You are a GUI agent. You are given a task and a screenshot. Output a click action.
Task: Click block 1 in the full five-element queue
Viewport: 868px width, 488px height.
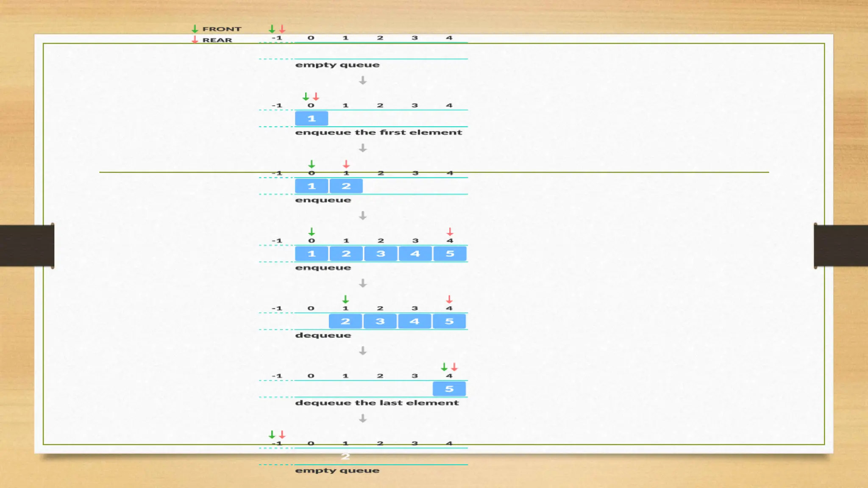pyautogui.click(x=312, y=254)
